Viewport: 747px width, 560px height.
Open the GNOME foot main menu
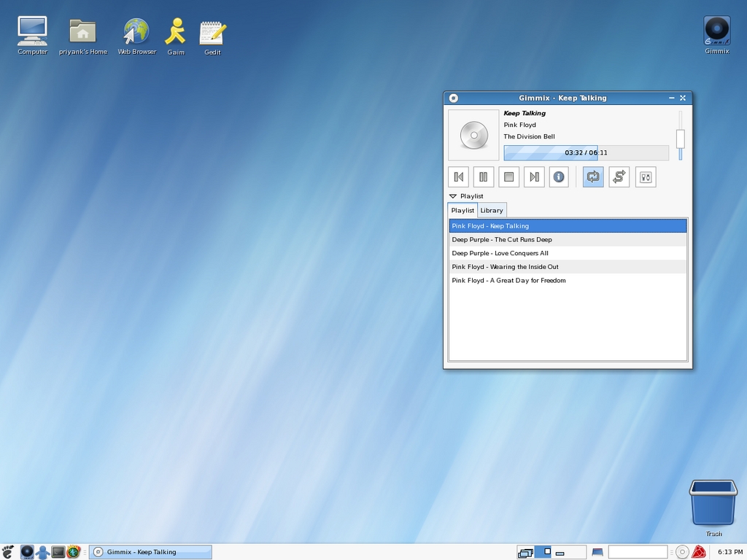point(8,552)
